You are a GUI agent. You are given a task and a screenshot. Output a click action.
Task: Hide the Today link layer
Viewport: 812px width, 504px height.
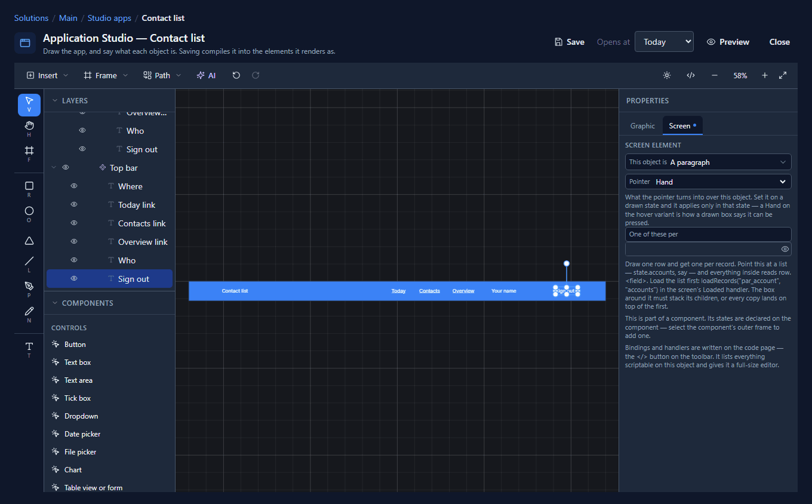point(74,205)
